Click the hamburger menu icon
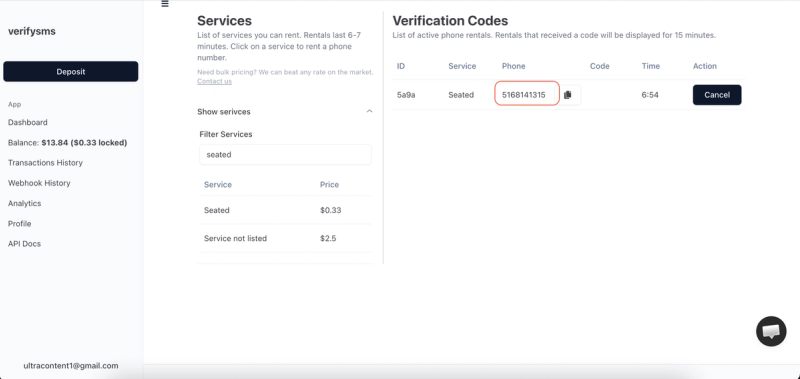The height and width of the screenshot is (379, 800). point(165,4)
